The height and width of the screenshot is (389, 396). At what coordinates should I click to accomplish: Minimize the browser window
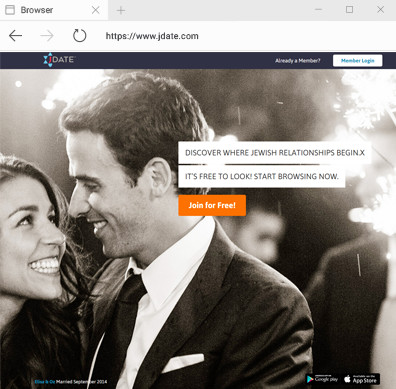[x=319, y=10]
